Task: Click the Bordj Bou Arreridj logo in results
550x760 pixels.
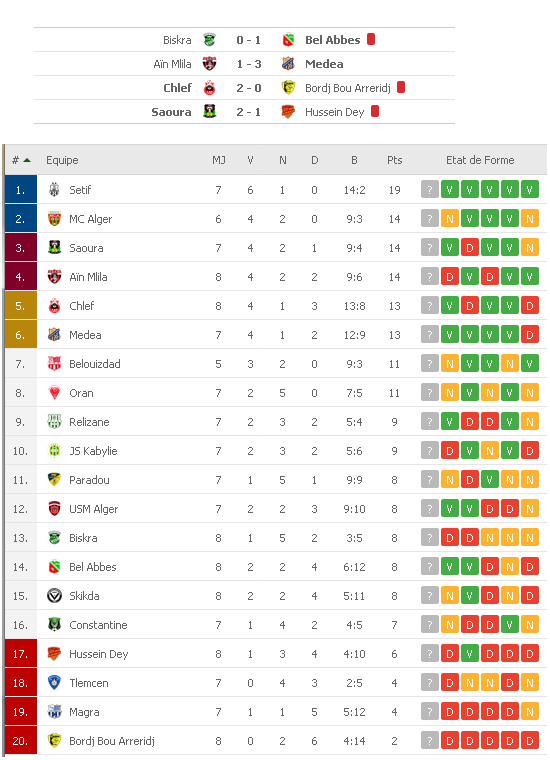Action: point(288,88)
